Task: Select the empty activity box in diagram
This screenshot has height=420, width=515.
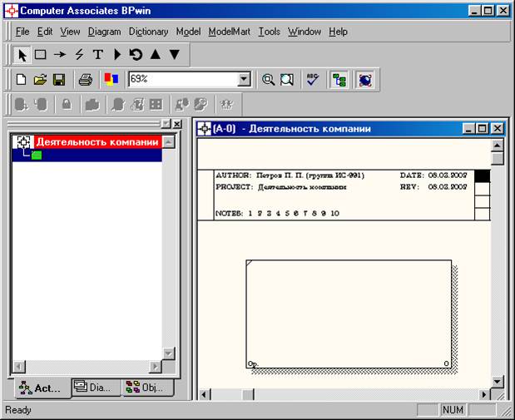Action: (x=349, y=314)
